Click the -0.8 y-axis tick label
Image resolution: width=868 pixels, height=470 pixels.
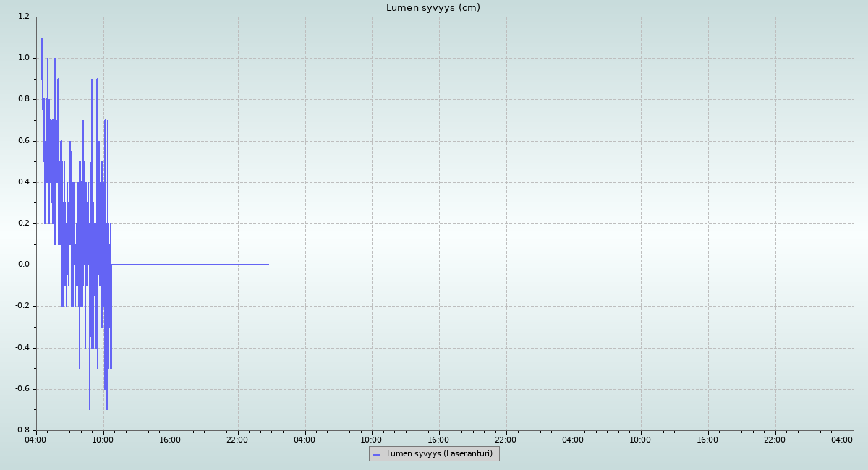click(22, 430)
